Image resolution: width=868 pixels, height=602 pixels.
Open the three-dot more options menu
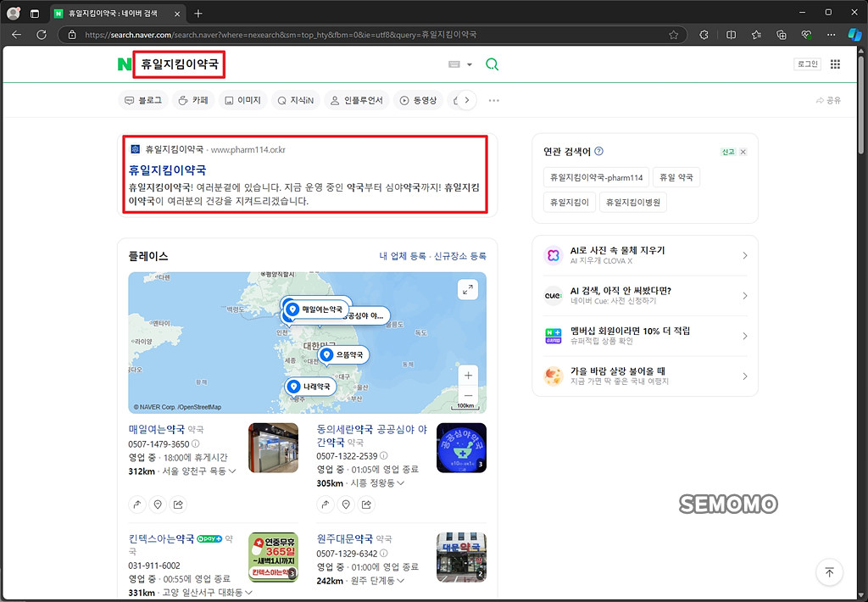point(494,100)
